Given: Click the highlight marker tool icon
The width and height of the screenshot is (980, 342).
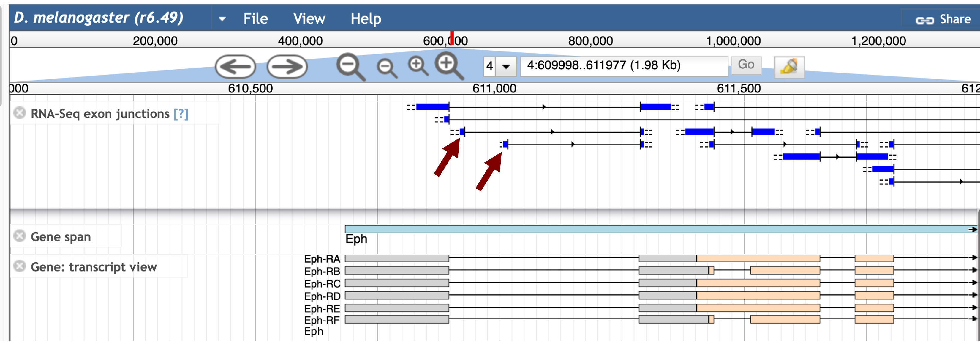Looking at the screenshot, I should point(789,68).
